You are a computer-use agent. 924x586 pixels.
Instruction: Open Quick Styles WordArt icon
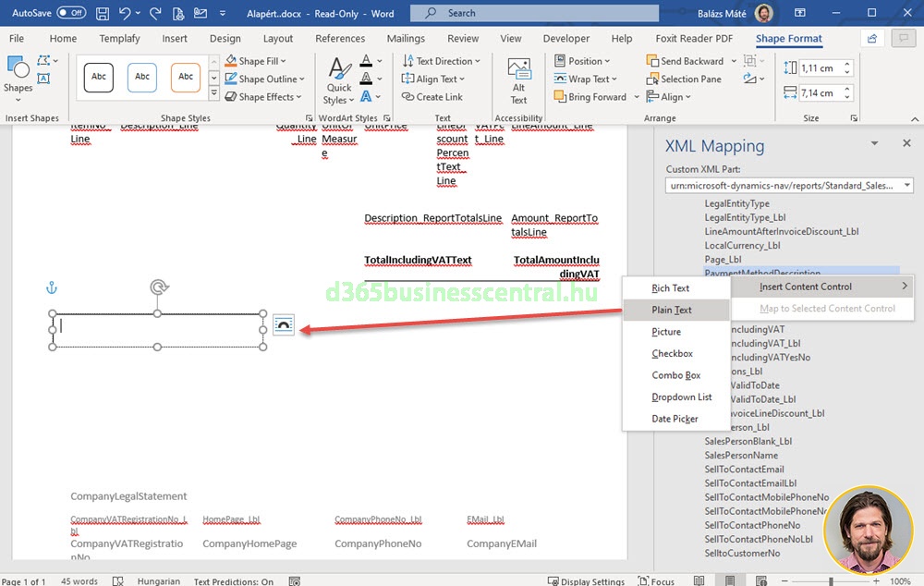338,81
